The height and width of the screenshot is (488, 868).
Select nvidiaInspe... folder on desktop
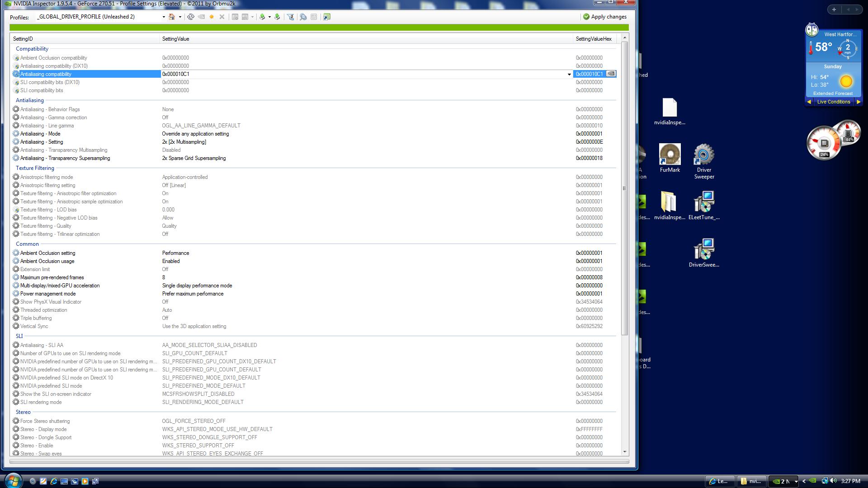(670, 206)
